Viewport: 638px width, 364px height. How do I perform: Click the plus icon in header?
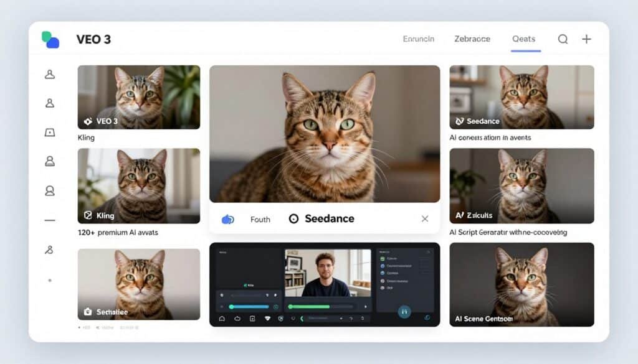coord(586,39)
